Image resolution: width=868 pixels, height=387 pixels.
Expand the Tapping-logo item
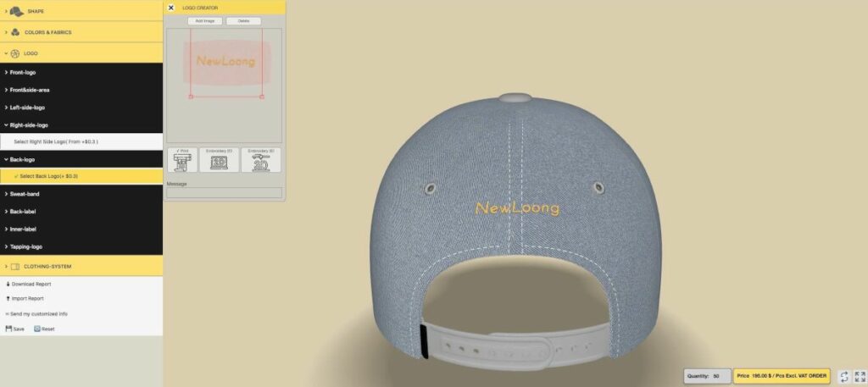tap(81, 246)
